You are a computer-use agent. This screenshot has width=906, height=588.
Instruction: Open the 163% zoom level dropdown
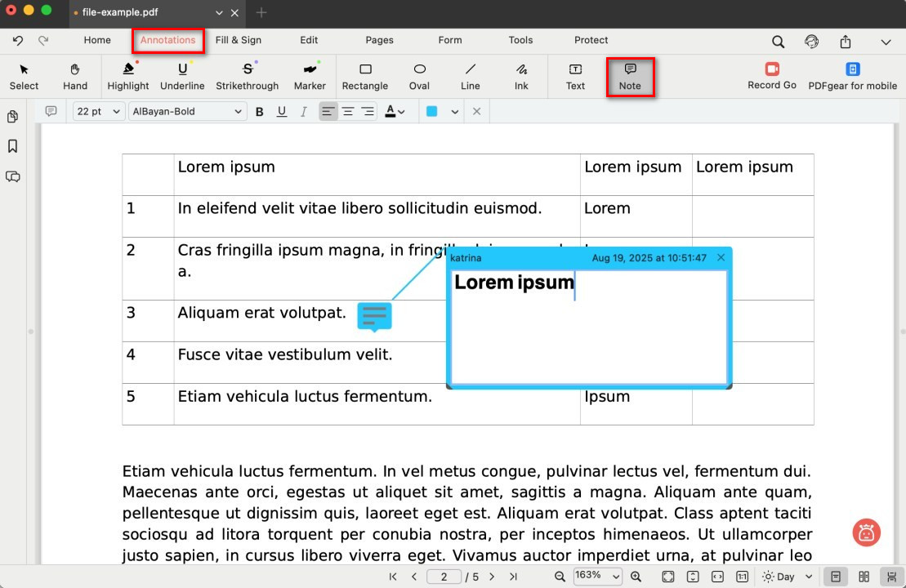click(597, 577)
